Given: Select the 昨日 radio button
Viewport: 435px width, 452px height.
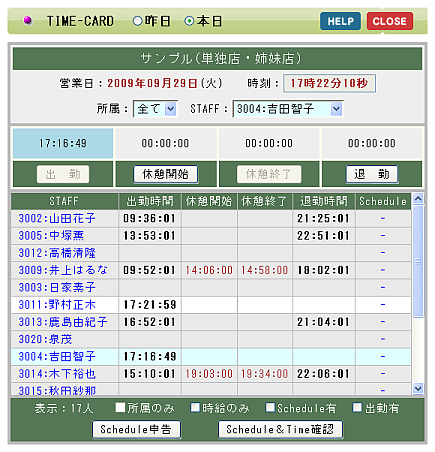Looking at the screenshot, I should [137, 21].
